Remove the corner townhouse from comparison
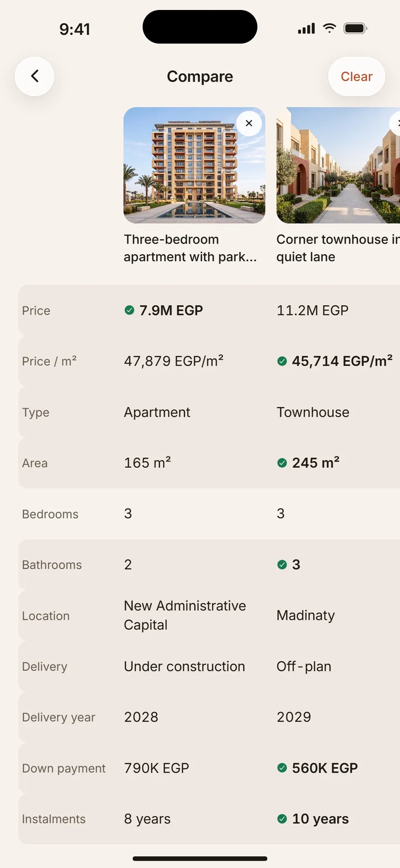The width and height of the screenshot is (400, 868). (x=396, y=123)
